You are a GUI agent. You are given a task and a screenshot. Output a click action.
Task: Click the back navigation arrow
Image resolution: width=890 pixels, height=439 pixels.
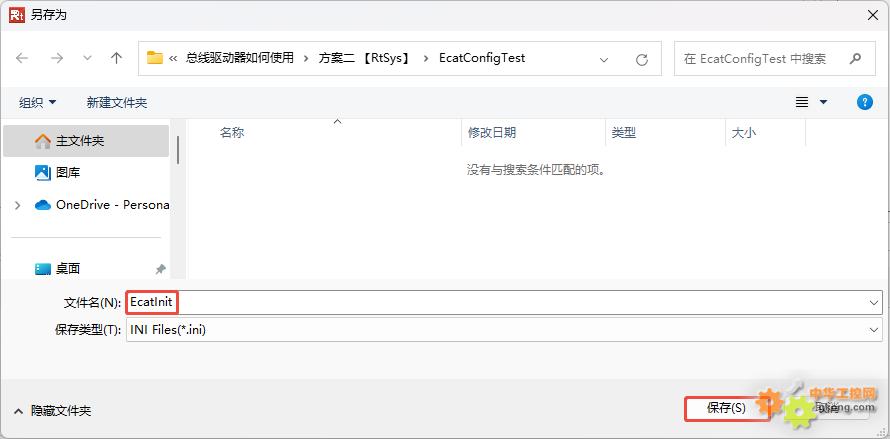click(x=22, y=59)
